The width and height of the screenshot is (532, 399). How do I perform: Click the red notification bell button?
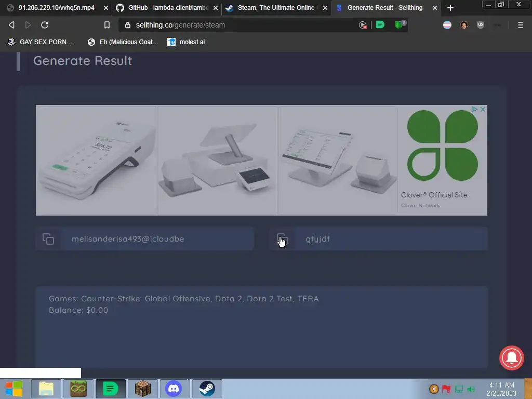(x=512, y=358)
